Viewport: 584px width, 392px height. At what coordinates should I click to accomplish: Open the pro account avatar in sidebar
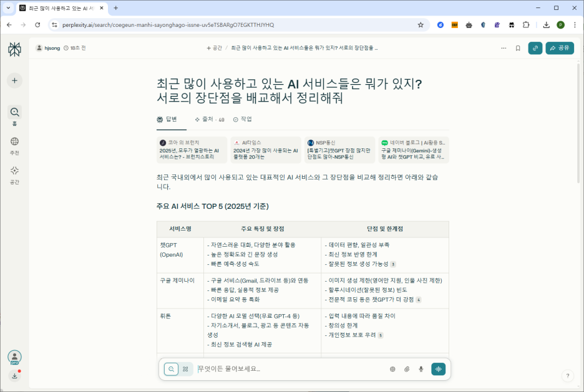point(14,358)
